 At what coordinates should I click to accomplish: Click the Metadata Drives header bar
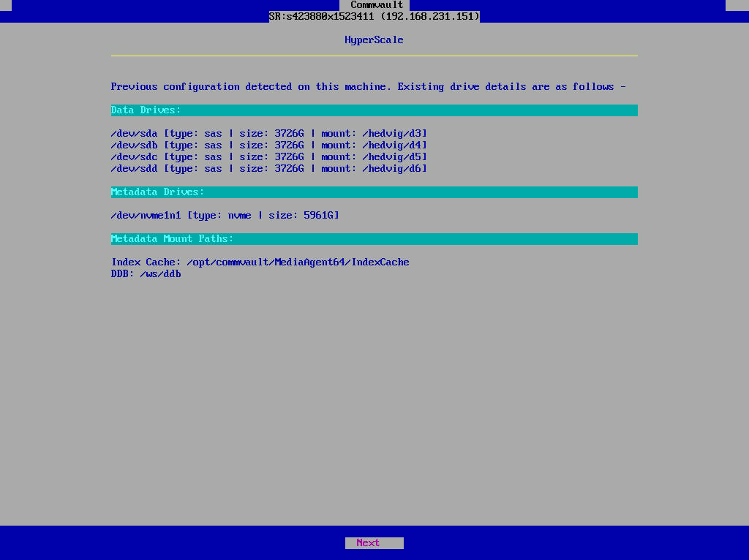point(374,192)
